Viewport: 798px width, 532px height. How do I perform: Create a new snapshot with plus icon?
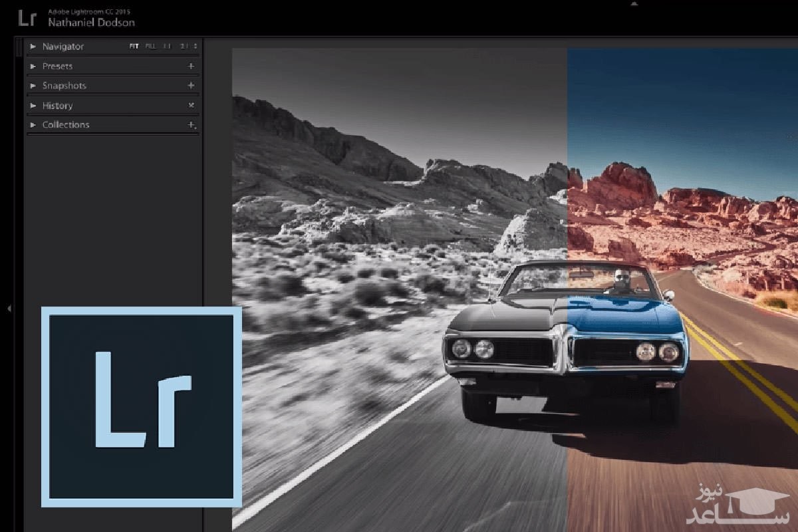(191, 86)
